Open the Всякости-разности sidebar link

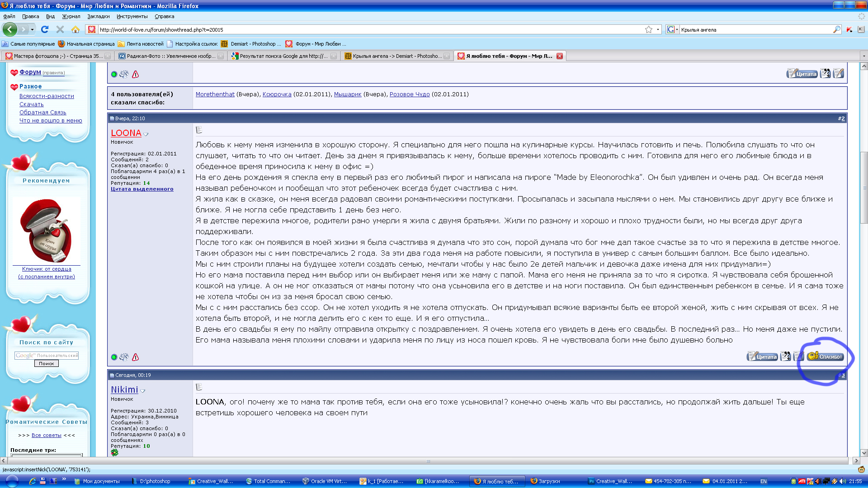tap(47, 96)
